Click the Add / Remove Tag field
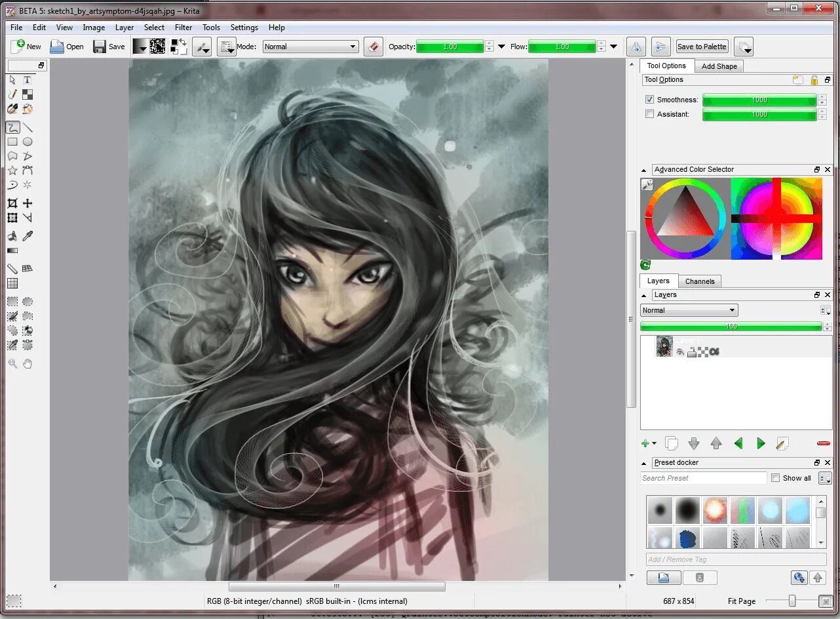Viewport: 840px width, 619px height. [736, 559]
